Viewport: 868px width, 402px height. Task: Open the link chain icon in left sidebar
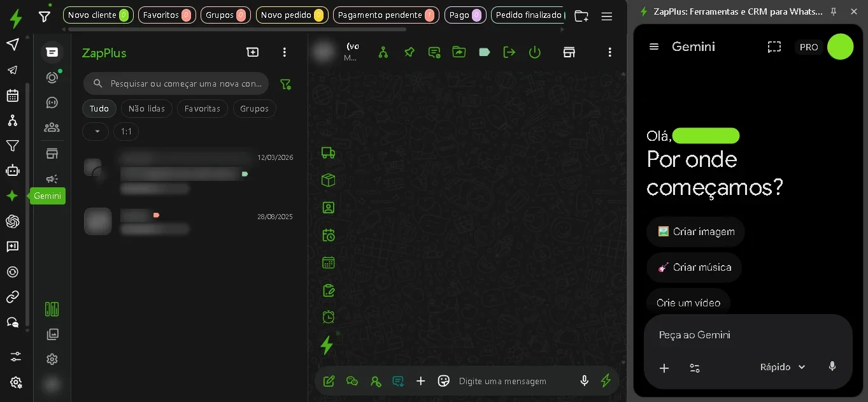(x=12, y=297)
